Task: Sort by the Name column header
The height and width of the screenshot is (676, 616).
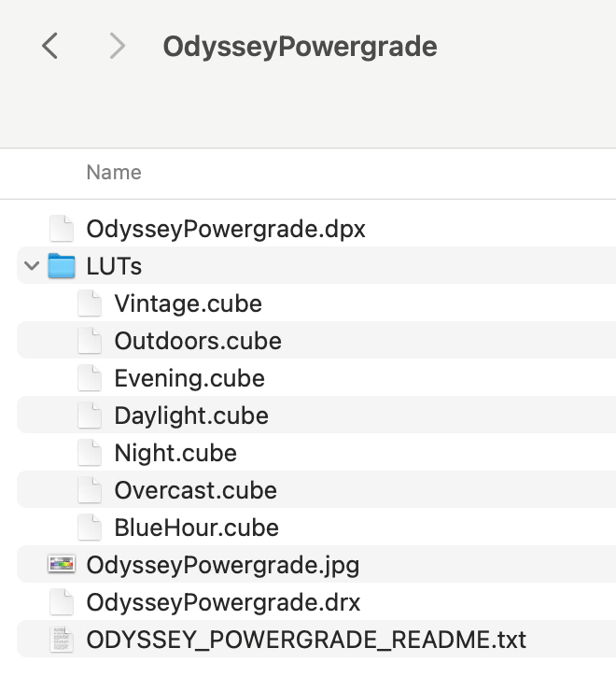Action: pos(114,173)
